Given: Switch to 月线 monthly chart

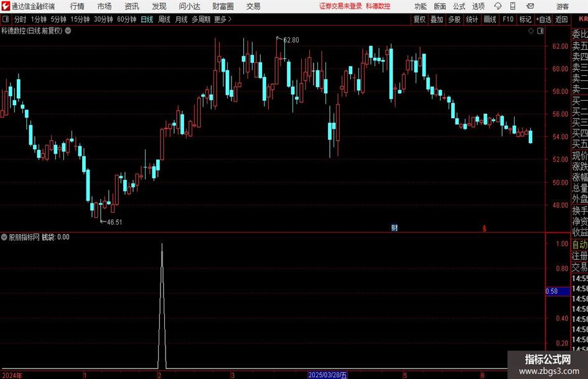Looking at the screenshot, I should pos(181,19).
